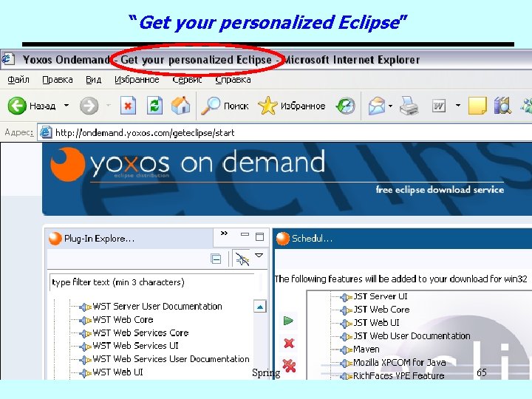The height and width of the screenshot is (399, 532).
Task: Open the Сервис menu
Action: pos(187,80)
